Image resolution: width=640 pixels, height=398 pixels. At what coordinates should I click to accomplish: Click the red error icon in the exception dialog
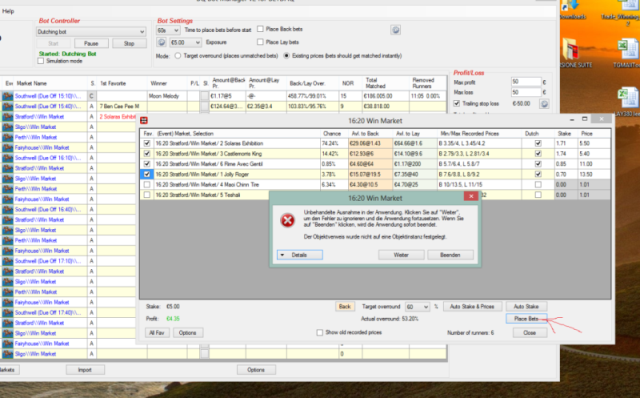[x=287, y=220]
